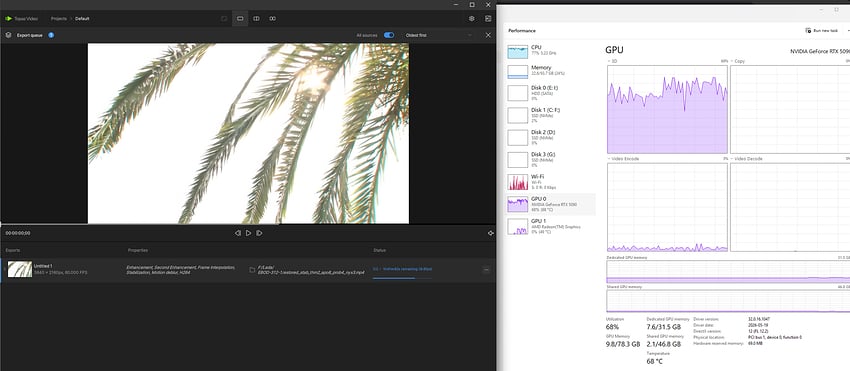Select Memory in the Performance list
Image resolution: width=850 pixels, height=371 pixels.
coord(550,71)
